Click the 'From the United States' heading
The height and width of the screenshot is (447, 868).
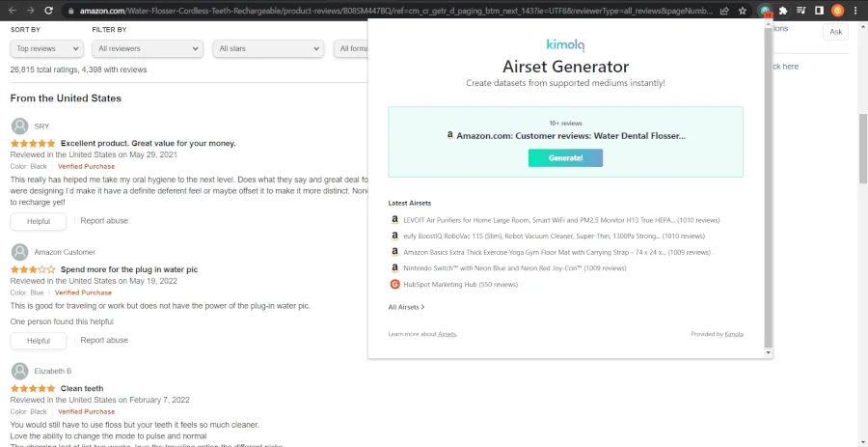66,98
